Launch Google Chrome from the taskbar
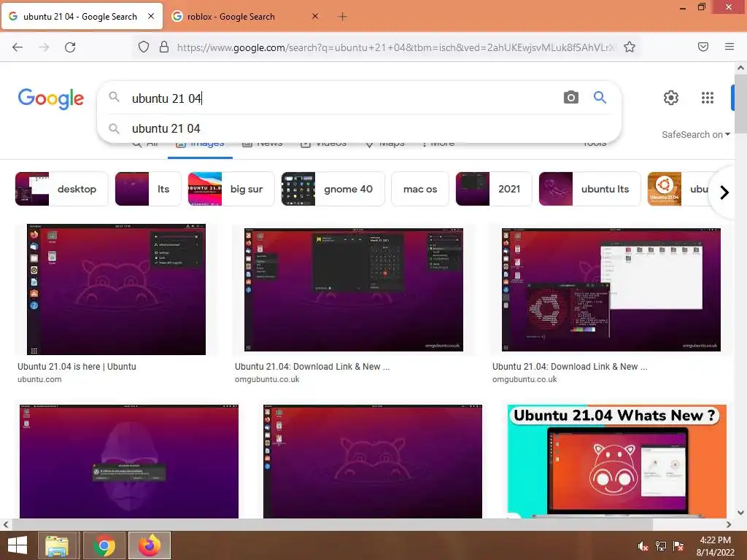The image size is (747, 560). pyautogui.click(x=104, y=545)
